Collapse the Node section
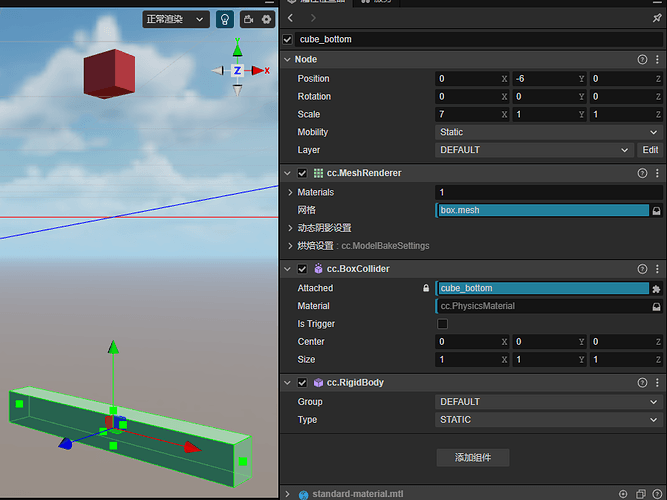The height and width of the screenshot is (500, 667). pyautogui.click(x=288, y=60)
